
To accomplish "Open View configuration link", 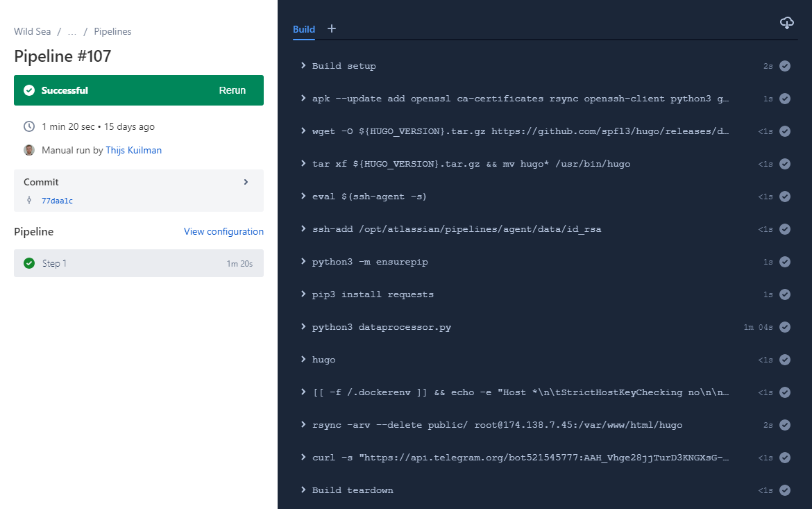I will [x=223, y=232].
